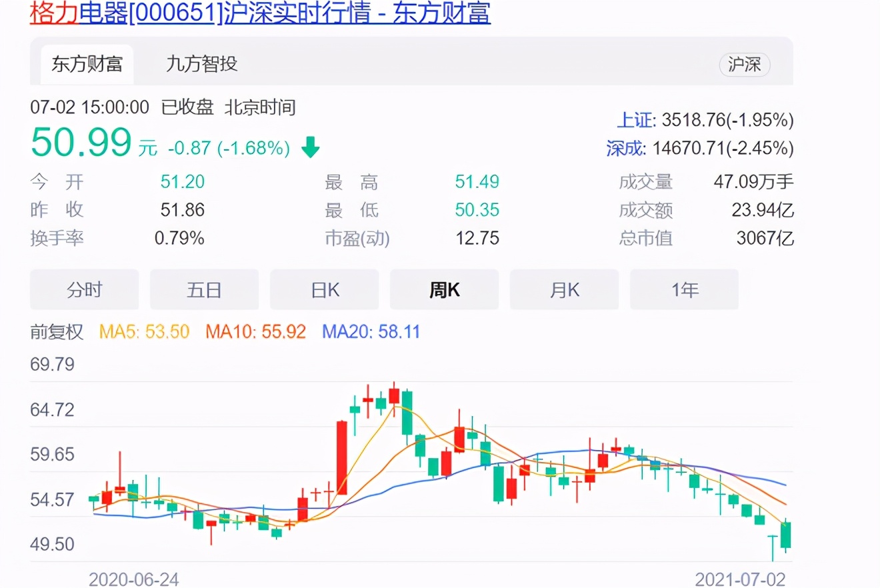
Task: Click the green price-down arrow icon
Action: (x=309, y=148)
